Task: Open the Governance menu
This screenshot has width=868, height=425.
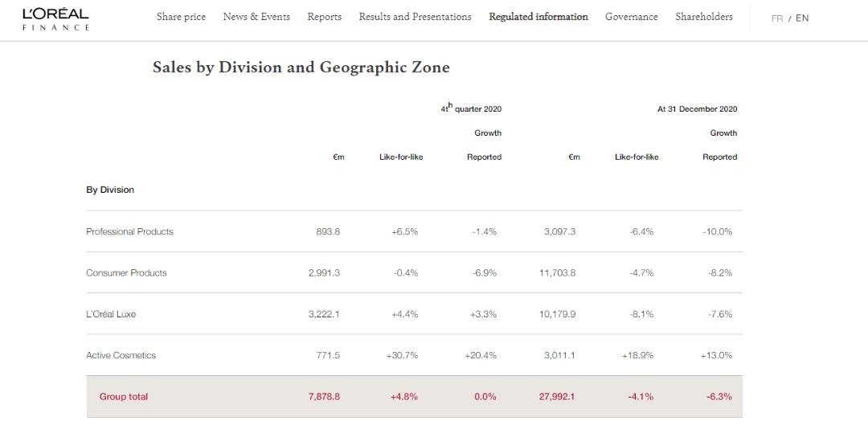Action: coord(631,17)
